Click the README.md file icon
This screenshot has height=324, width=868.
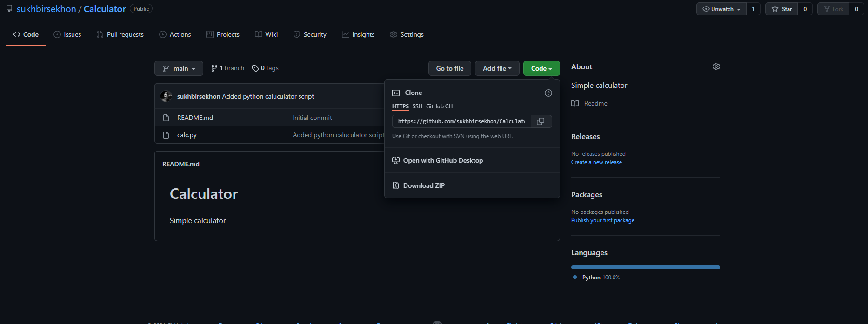click(x=166, y=118)
